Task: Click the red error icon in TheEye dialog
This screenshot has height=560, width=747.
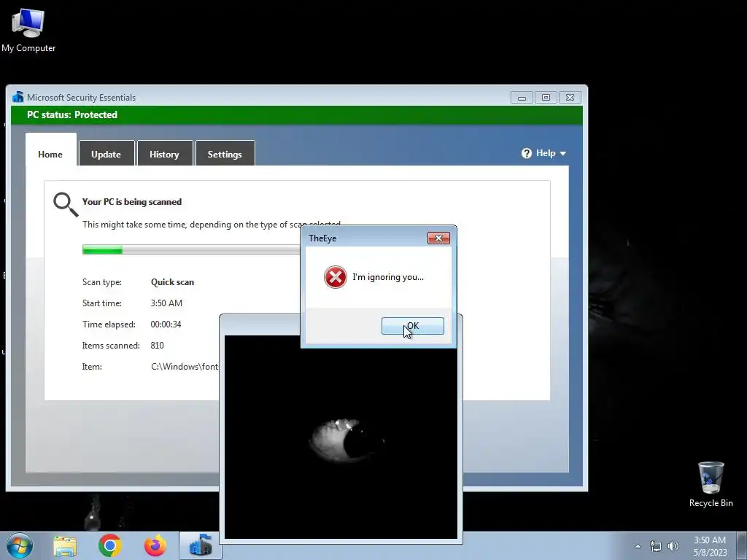Action: [336, 277]
